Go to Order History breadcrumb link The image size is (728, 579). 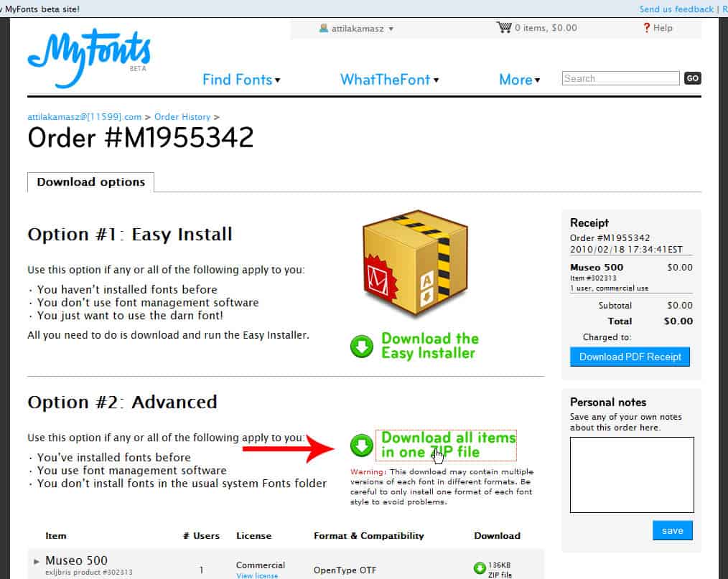click(182, 117)
